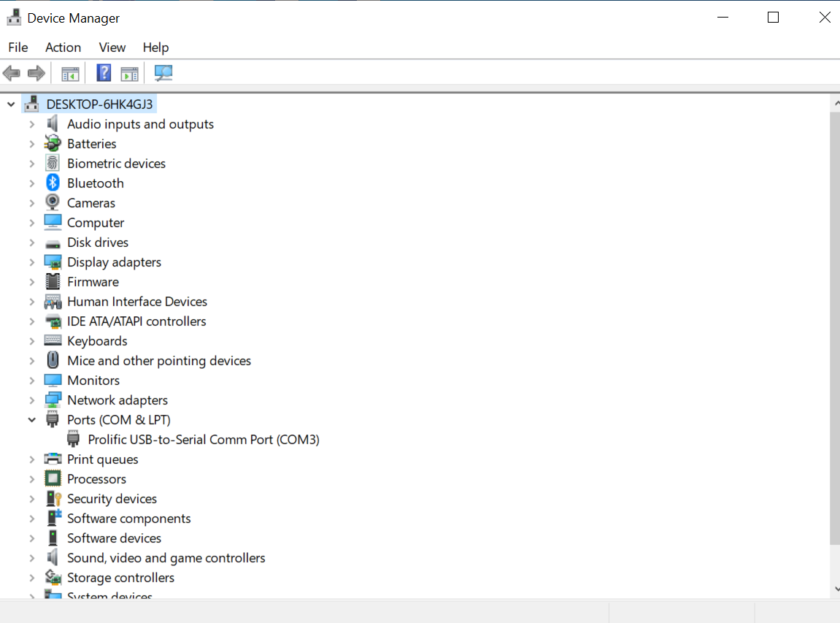Collapse the DESKTOP-6HK4GJ3 root node

pos(11,104)
